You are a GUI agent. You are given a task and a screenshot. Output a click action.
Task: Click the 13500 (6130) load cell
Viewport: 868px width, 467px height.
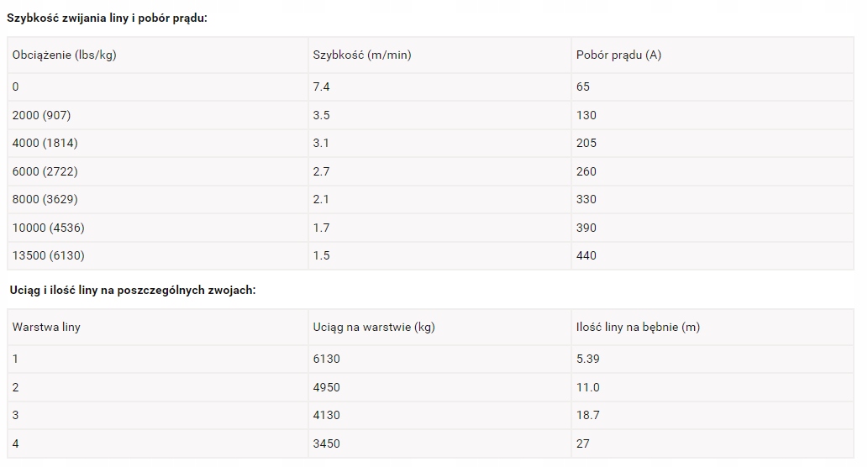click(48, 255)
